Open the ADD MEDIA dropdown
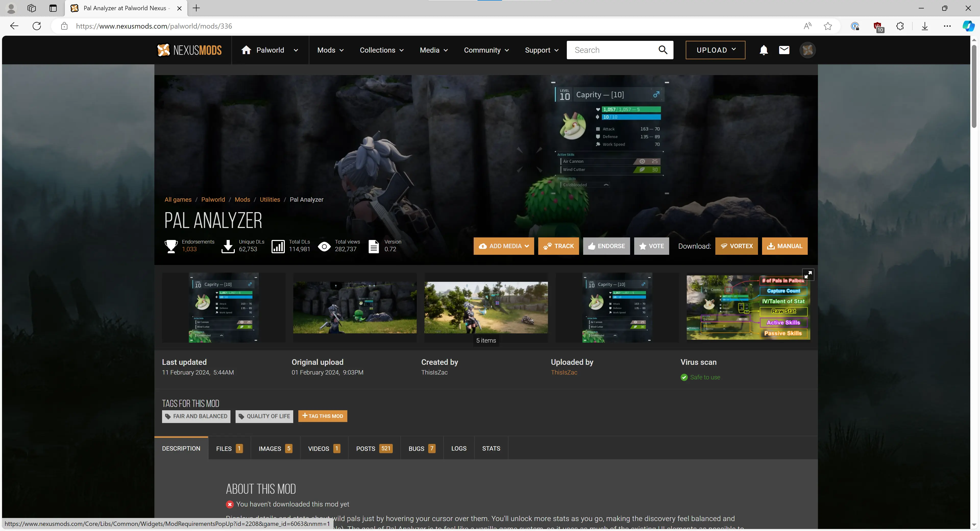The height and width of the screenshot is (531, 980). pyautogui.click(x=504, y=246)
